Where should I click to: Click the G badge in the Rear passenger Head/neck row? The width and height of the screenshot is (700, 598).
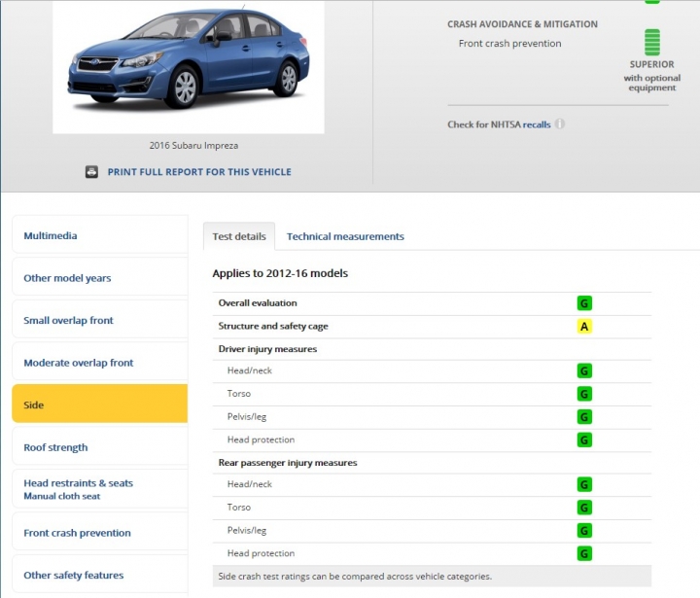point(584,484)
